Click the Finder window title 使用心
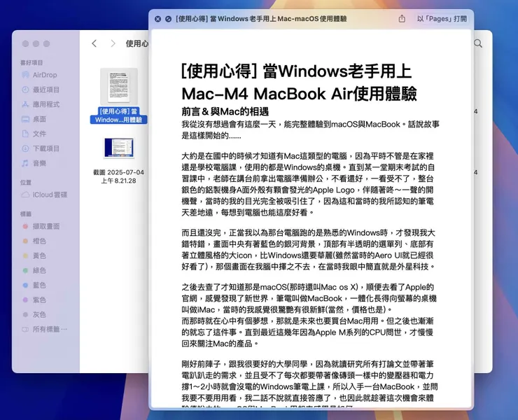518x420 pixels. coord(136,43)
